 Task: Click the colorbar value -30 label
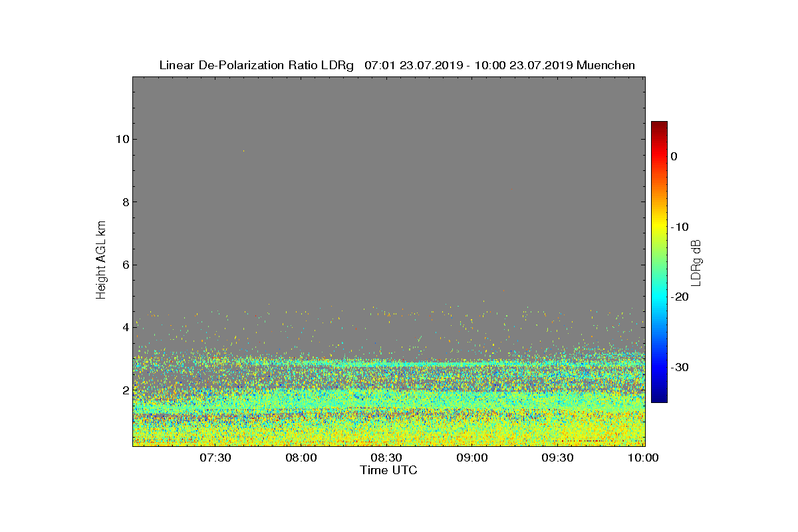[x=679, y=367]
